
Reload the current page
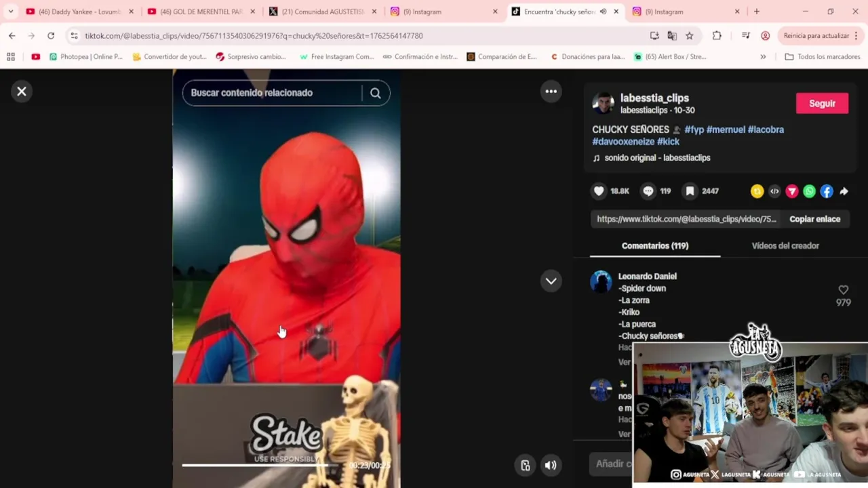pyautogui.click(x=51, y=36)
